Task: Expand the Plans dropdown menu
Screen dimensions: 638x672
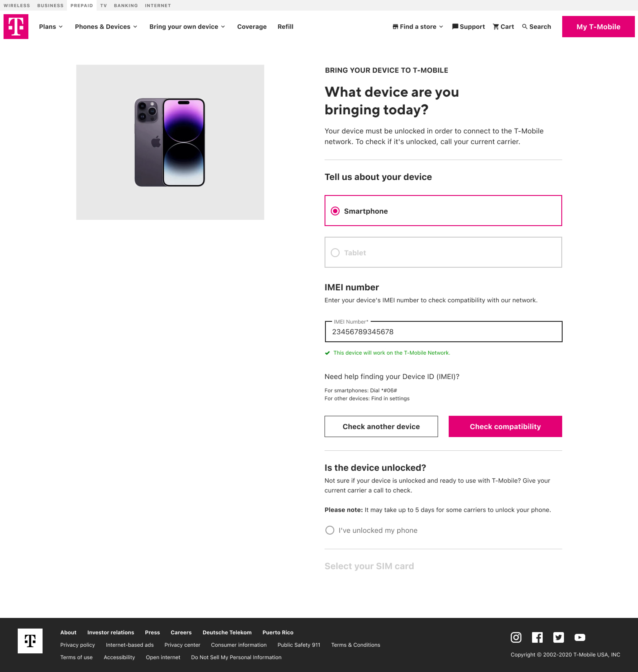Action: pos(51,27)
